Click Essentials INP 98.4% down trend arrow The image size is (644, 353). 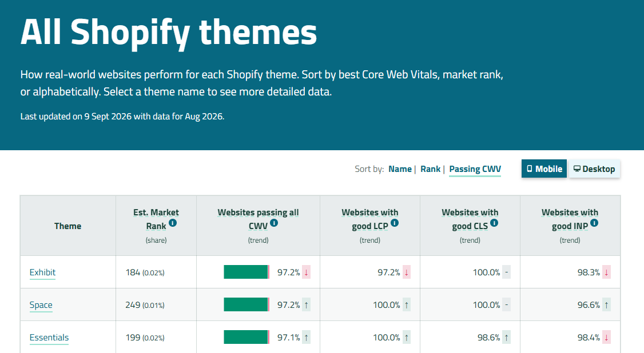coord(606,338)
